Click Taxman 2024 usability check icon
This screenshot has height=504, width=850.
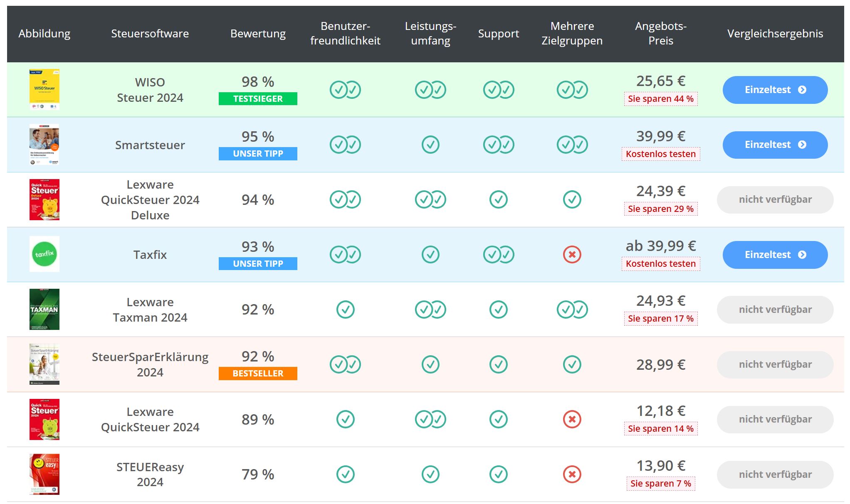click(345, 310)
